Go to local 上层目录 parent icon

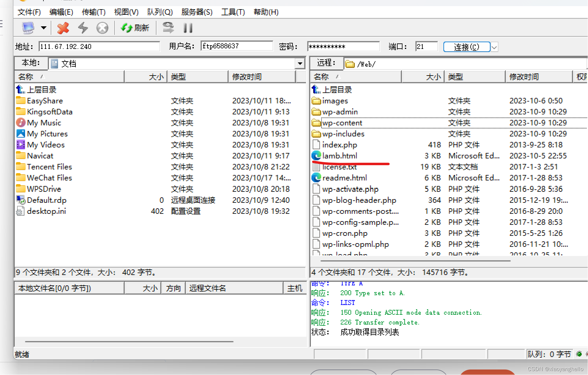[20, 89]
